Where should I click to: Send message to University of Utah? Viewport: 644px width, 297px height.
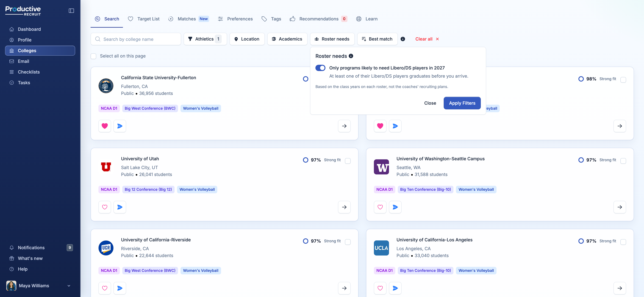click(120, 207)
